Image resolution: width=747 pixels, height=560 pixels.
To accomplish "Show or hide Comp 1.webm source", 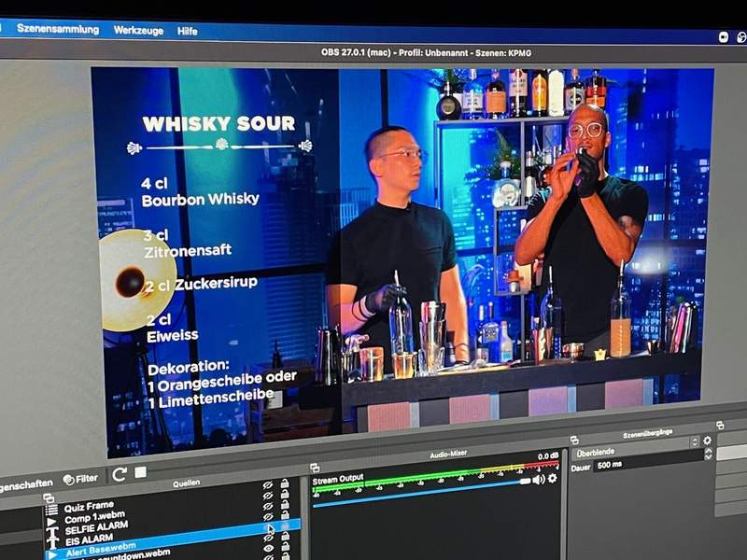I will pyautogui.click(x=268, y=497).
